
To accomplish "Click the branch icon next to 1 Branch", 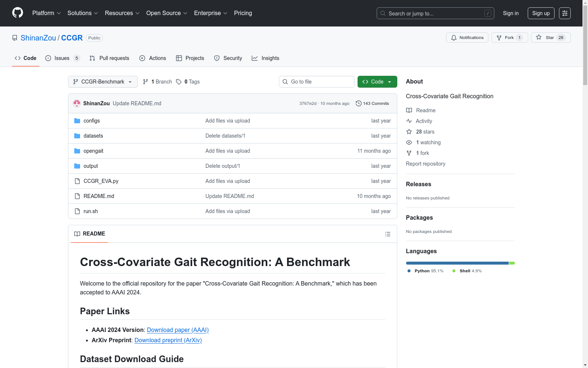I will click(146, 82).
